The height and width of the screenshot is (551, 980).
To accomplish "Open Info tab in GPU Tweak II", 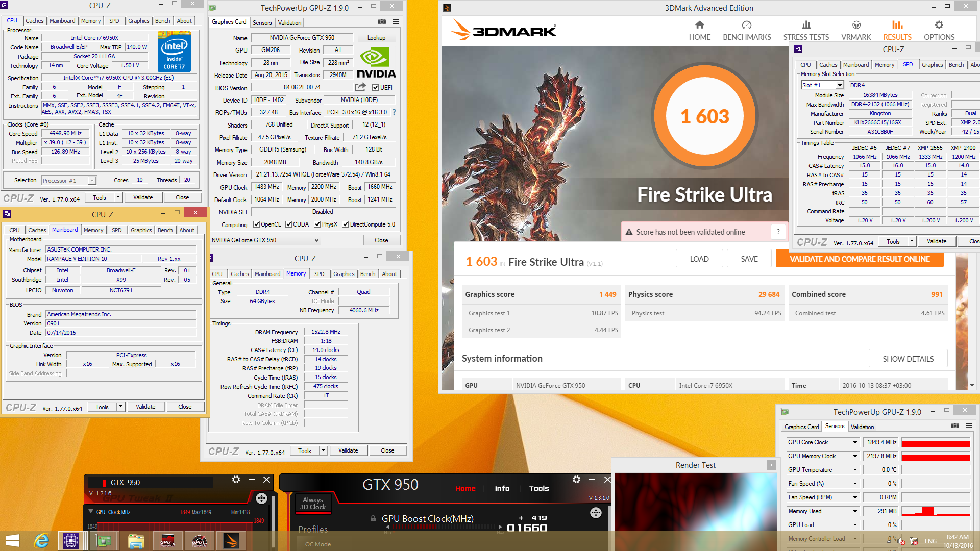I will click(502, 488).
